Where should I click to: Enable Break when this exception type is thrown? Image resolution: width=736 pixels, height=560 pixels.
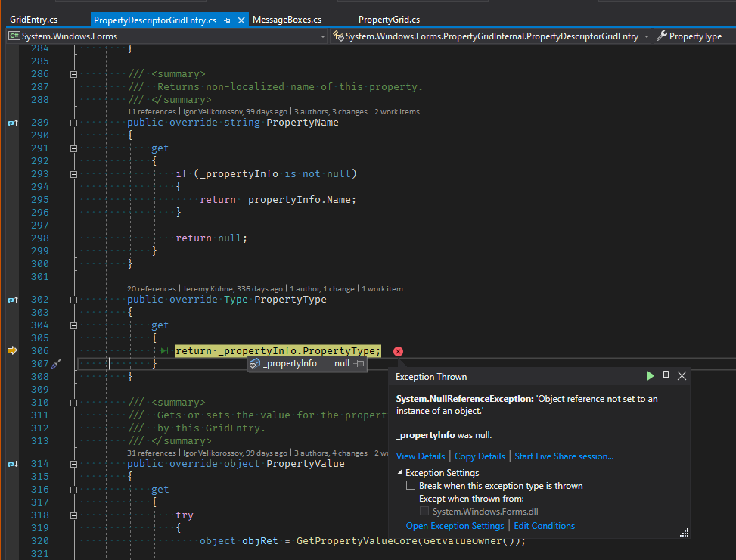point(410,485)
